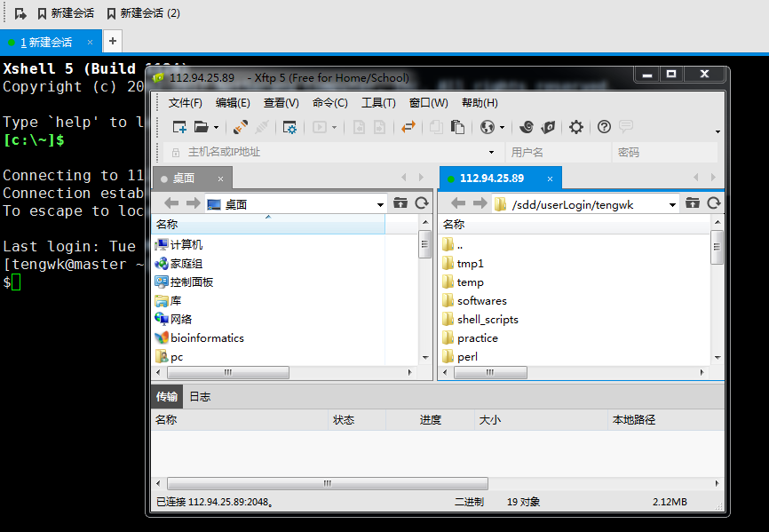Image resolution: width=769 pixels, height=532 pixels.
Task: Open Options with the gear icon
Action: click(x=575, y=128)
